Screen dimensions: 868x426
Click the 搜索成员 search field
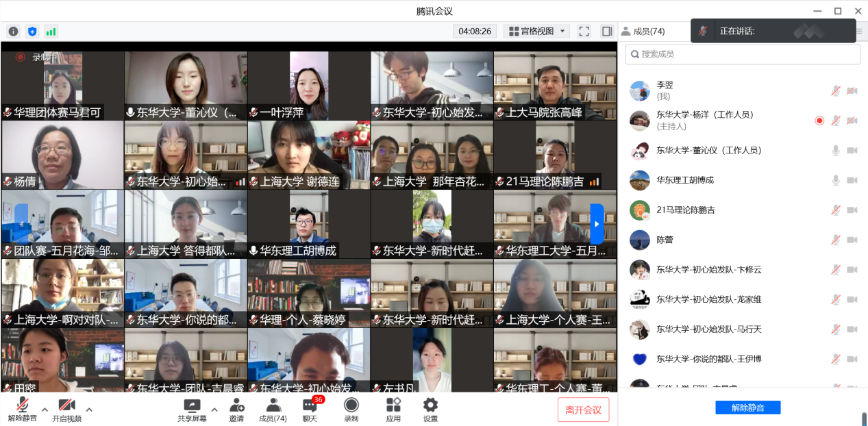(743, 54)
